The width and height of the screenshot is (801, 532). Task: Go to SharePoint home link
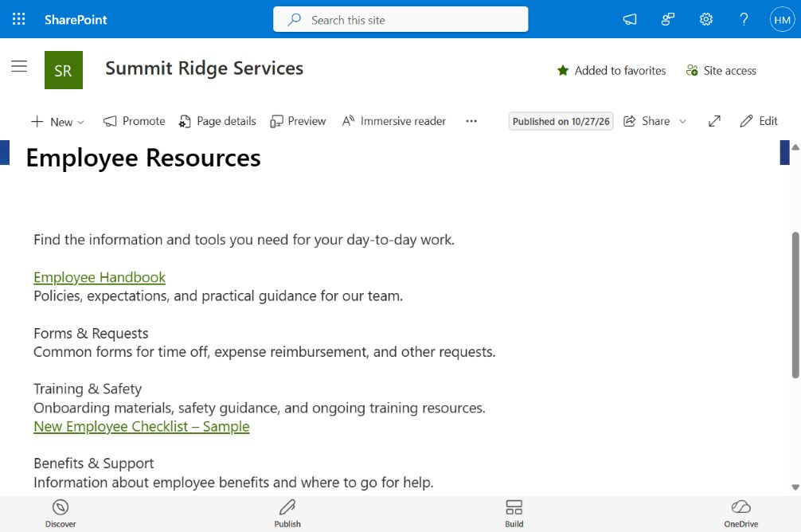(76, 20)
